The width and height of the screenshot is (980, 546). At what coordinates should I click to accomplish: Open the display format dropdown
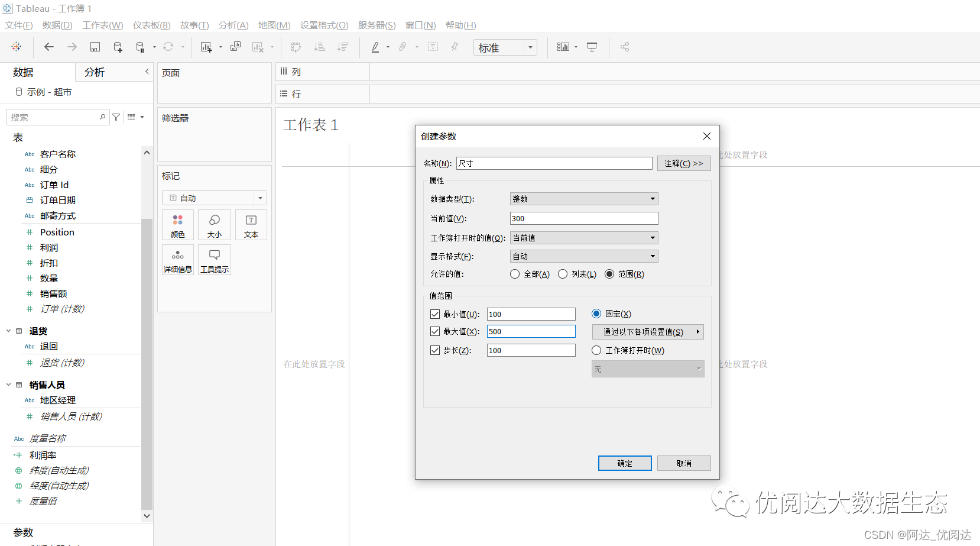click(584, 256)
